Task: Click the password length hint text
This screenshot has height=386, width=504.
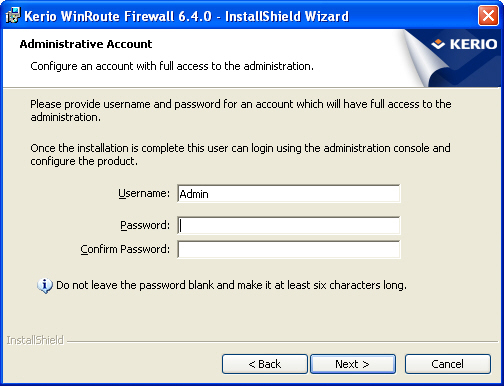Action: [231, 285]
